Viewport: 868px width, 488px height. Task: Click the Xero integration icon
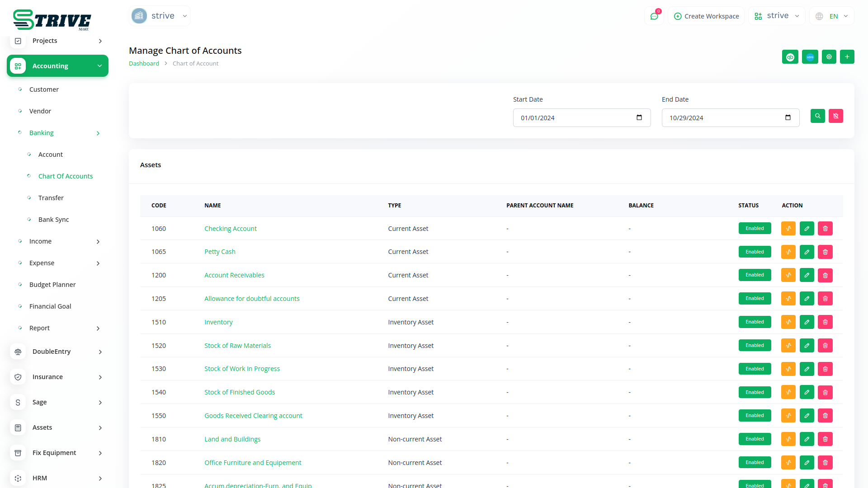point(810,57)
